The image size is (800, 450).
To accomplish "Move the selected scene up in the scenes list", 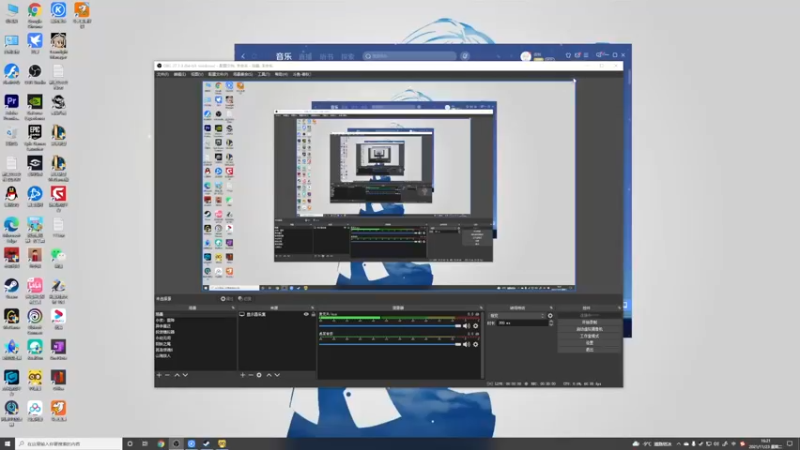I will pyautogui.click(x=177, y=375).
